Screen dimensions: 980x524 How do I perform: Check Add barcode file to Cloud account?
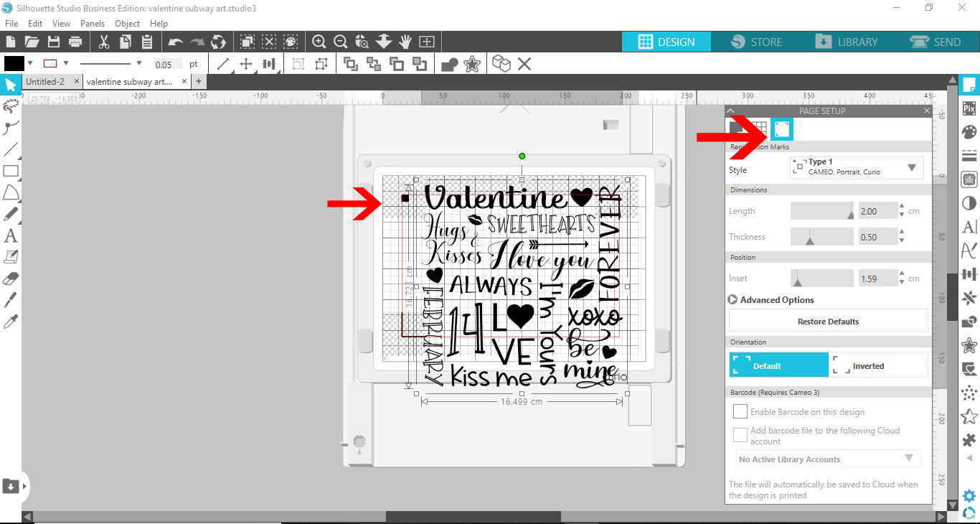[x=740, y=435]
